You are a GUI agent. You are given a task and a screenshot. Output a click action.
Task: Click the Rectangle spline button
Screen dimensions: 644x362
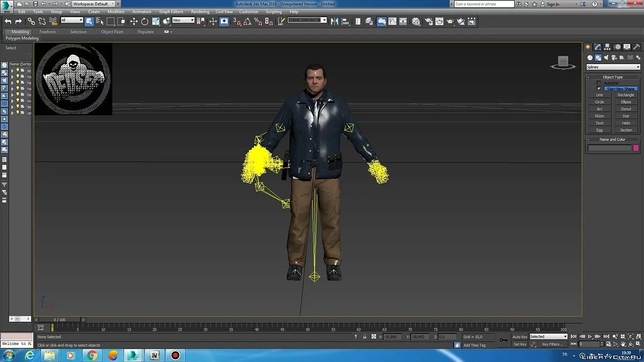(x=626, y=95)
